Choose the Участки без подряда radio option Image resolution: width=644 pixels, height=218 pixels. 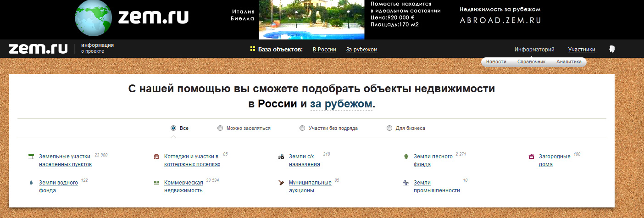[x=302, y=128]
